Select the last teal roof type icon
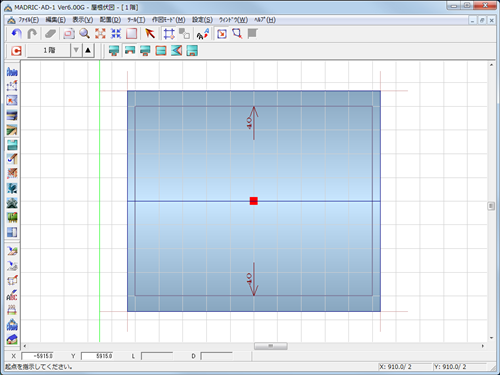The height and width of the screenshot is (375, 500). (192, 51)
